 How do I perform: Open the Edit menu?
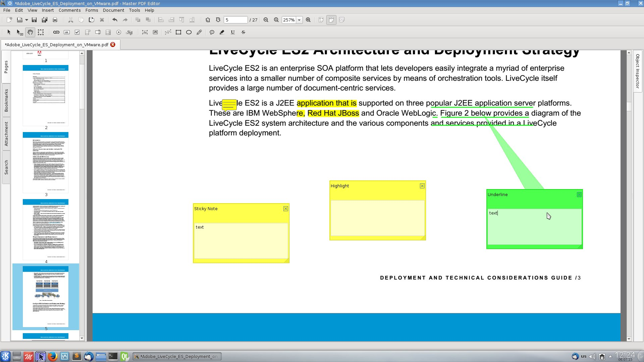point(19,10)
